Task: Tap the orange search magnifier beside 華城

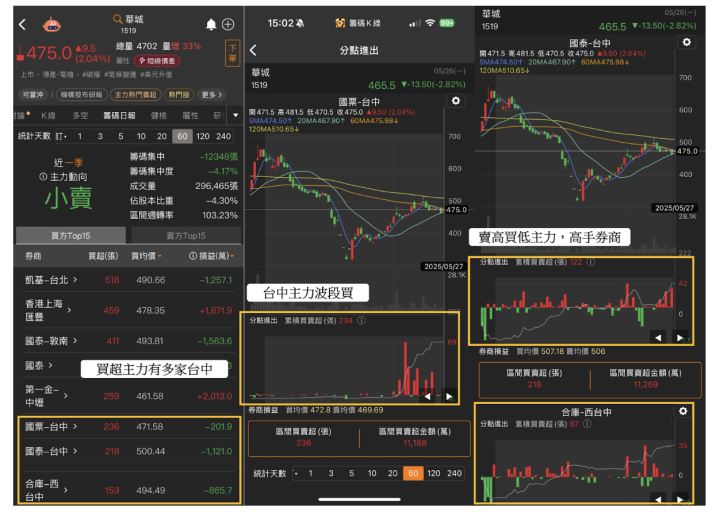Action: coord(118,19)
